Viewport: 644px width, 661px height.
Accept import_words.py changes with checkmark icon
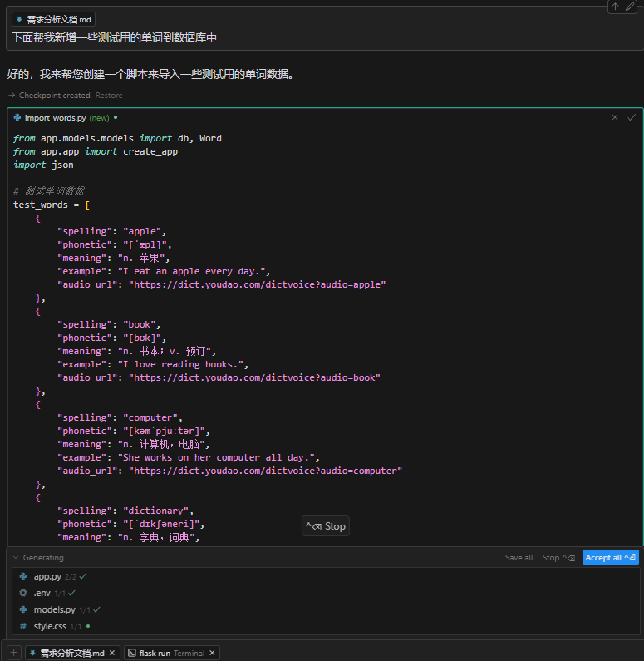pos(632,117)
